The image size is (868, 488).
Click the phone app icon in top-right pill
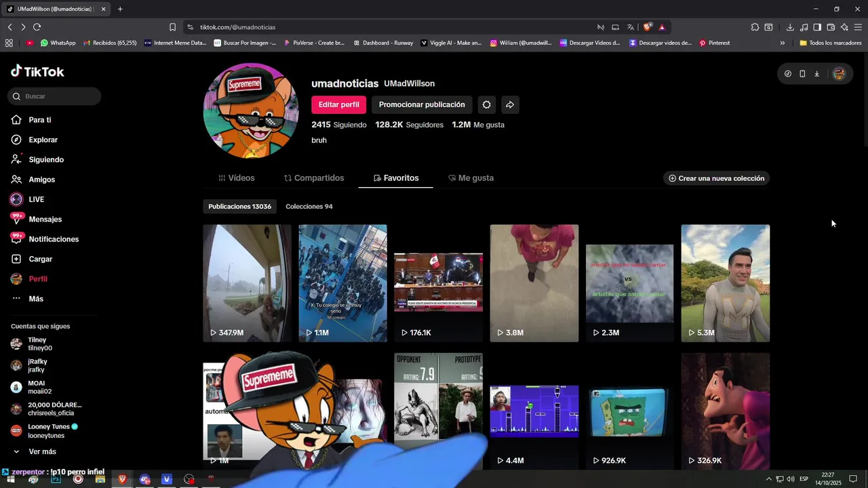click(x=802, y=74)
